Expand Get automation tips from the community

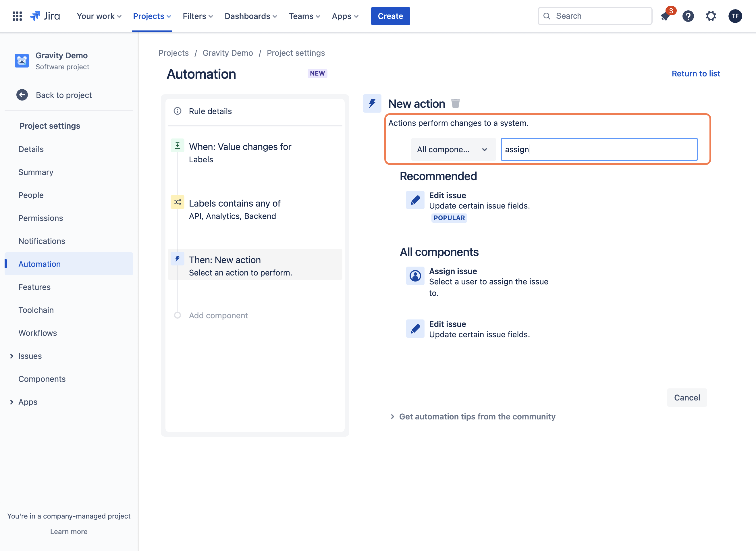coord(473,417)
